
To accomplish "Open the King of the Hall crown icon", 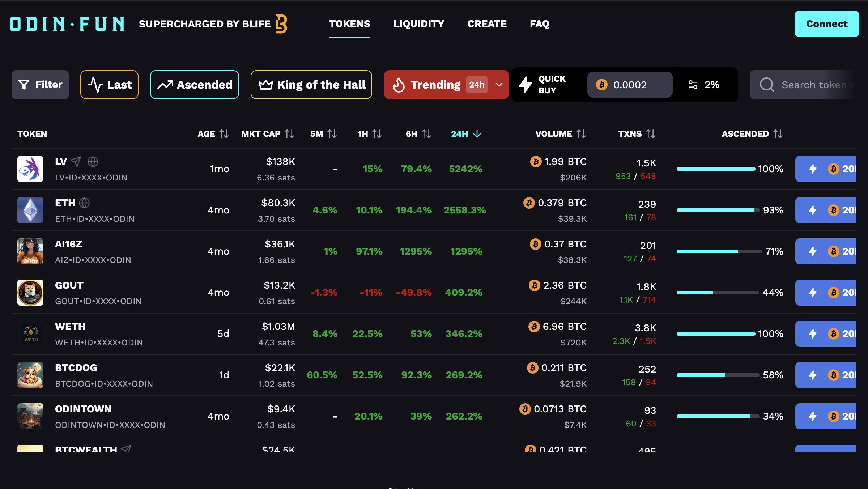I will 266,84.
